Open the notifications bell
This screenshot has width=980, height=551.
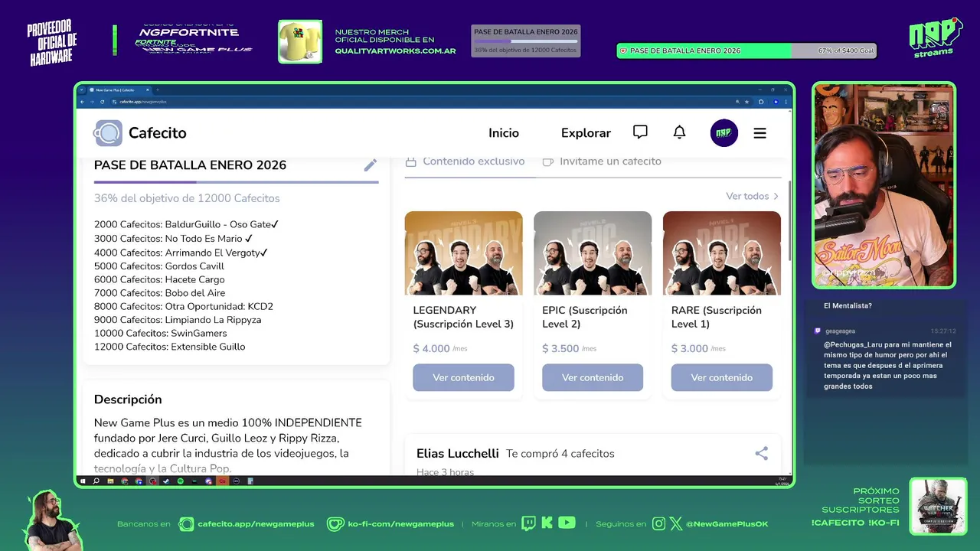pyautogui.click(x=679, y=132)
